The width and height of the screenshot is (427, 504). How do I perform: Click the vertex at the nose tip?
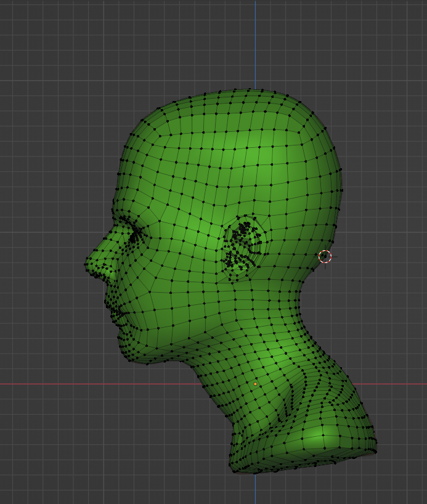point(86,264)
